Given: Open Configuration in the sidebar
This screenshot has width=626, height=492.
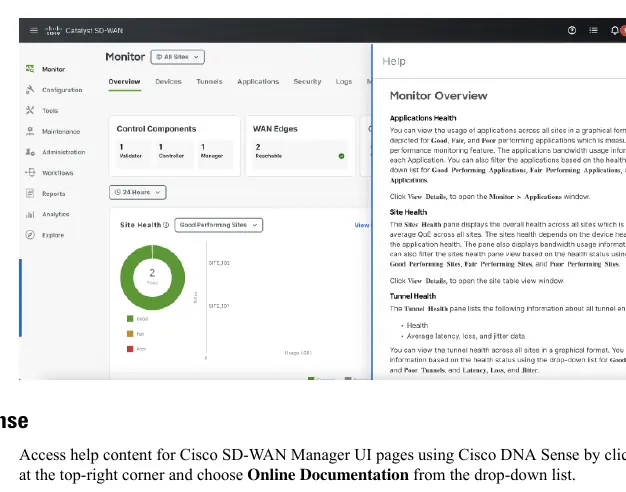Looking at the screenshot, I should (62, 90).
